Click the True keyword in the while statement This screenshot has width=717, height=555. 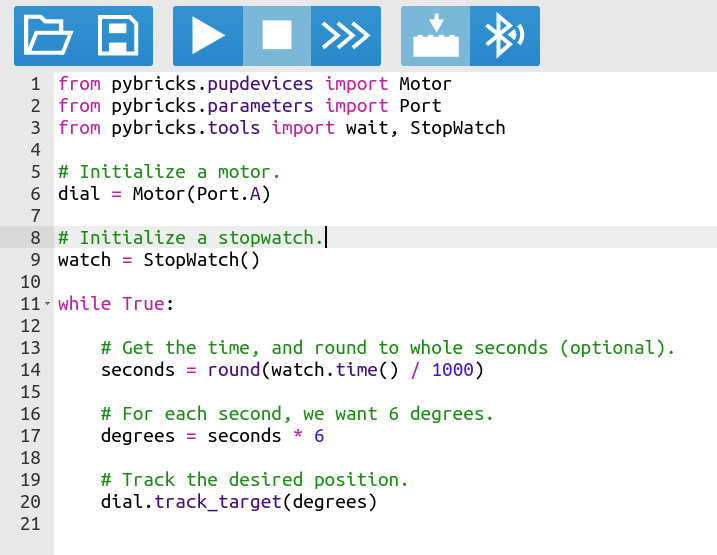point(143,304)
